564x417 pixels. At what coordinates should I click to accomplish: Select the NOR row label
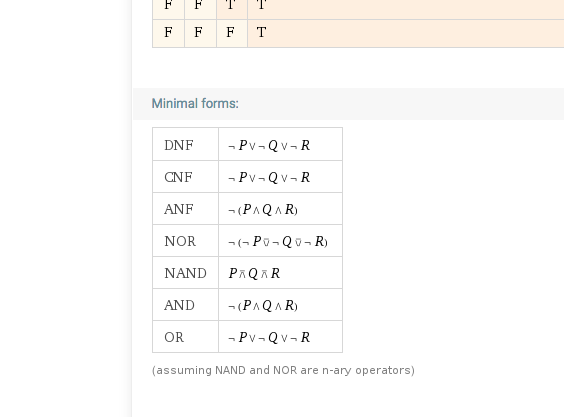click(180, 241)
